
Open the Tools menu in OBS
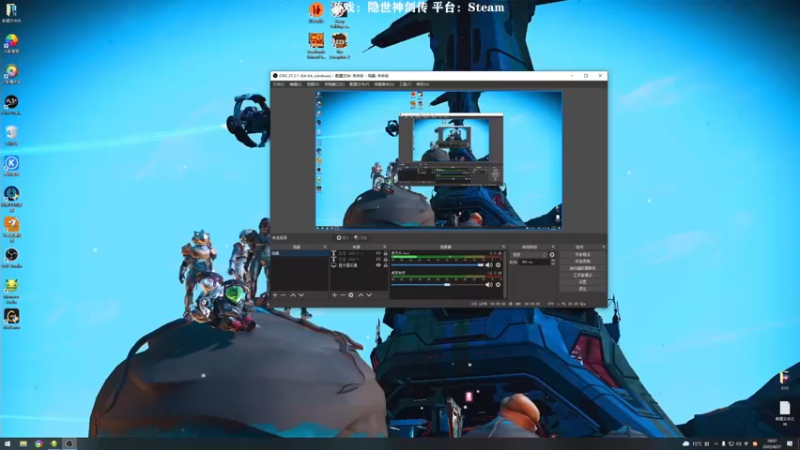pos(405,84)
